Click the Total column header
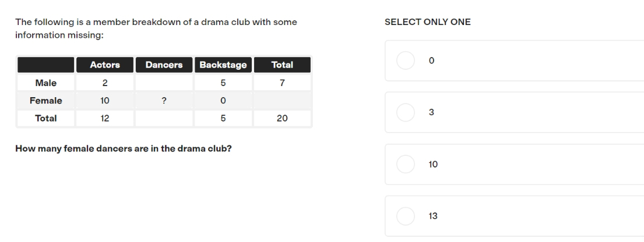Viewport: 644px width, 242px height. [x=282, y=65]
